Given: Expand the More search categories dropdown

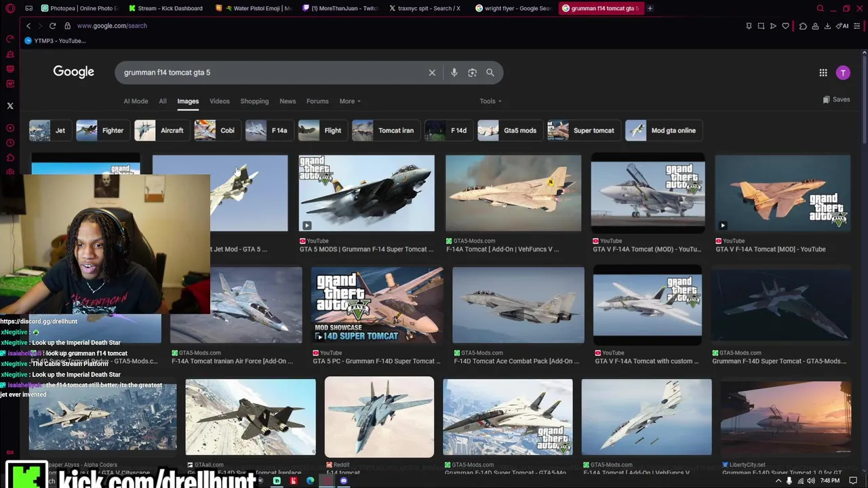Looking at the screenshot, I should (350, 101).
